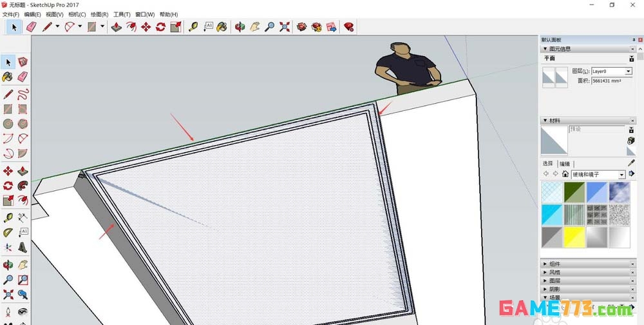Screen dimensions: 644x325
Task: Activate the Follow Me tool
Action: click(x=23, y=186)
